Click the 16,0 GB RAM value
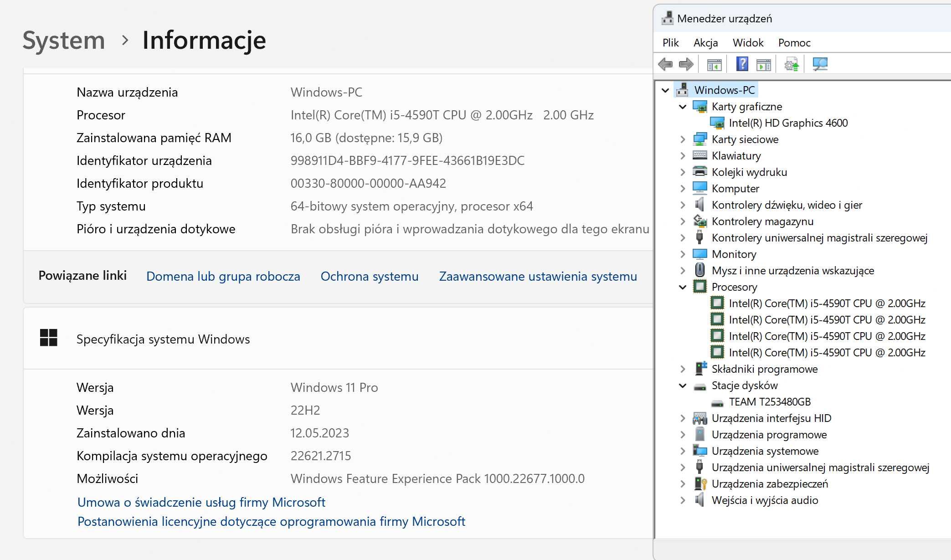Viewport: 951px width, 560px height. [x=366, y=138]
